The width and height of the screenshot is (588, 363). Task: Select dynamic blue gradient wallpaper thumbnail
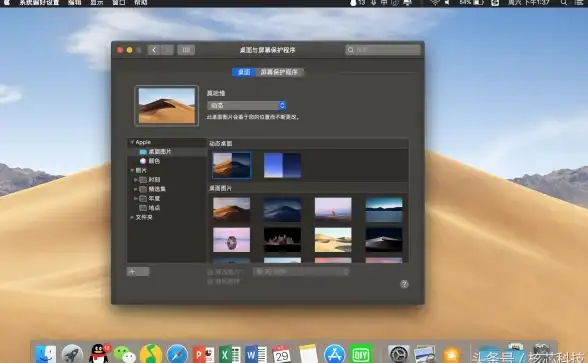coord(282,165)
